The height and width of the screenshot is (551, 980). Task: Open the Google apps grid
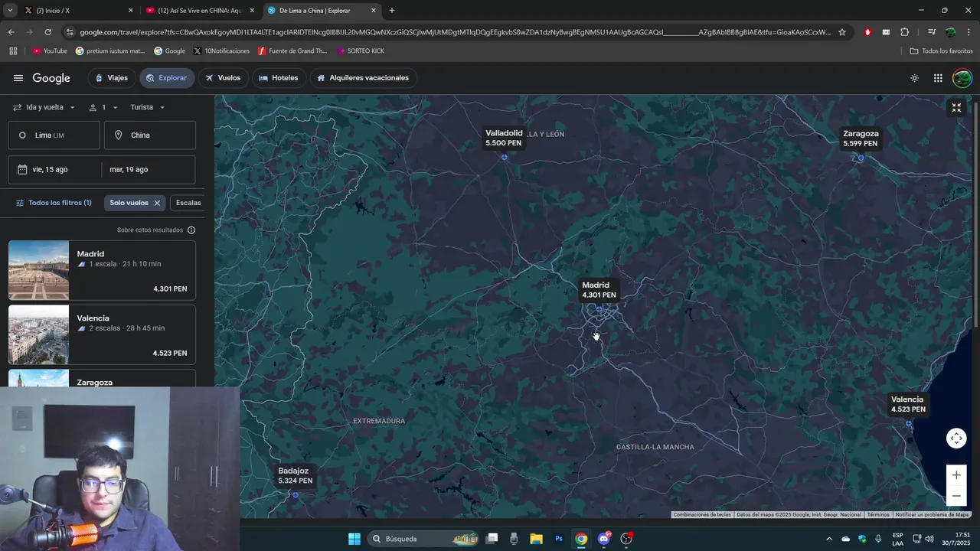(938, 78)
